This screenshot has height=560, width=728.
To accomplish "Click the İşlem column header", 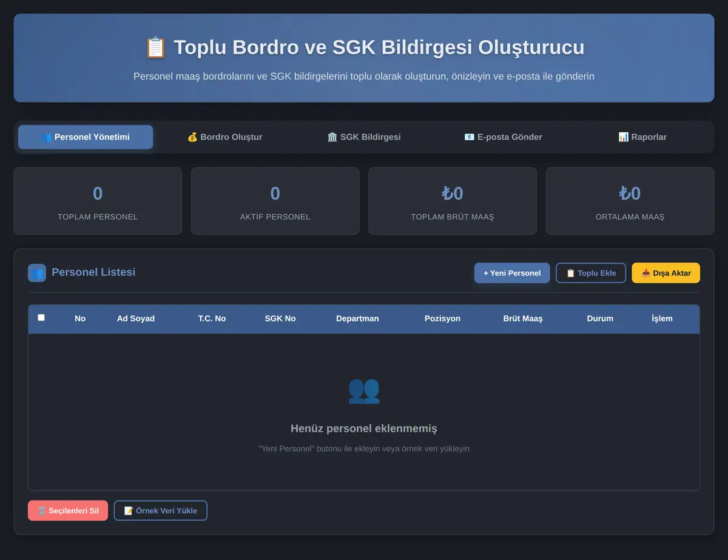I will [662, 319].
